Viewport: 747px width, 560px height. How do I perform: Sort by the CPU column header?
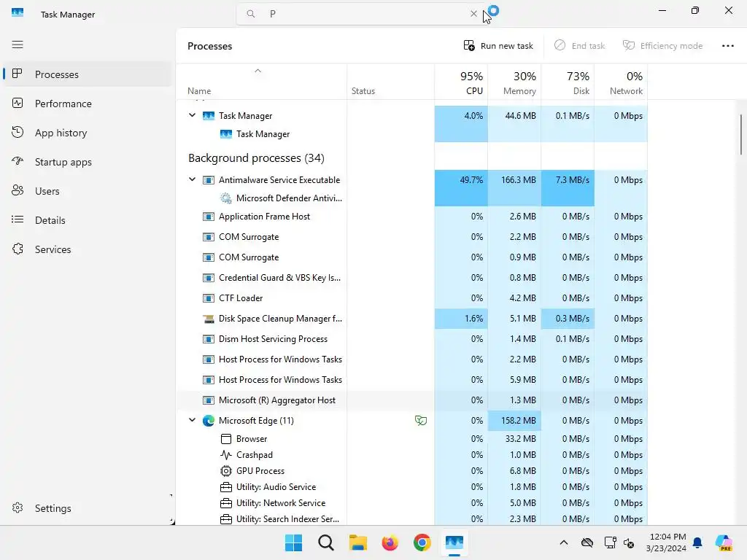461,82
